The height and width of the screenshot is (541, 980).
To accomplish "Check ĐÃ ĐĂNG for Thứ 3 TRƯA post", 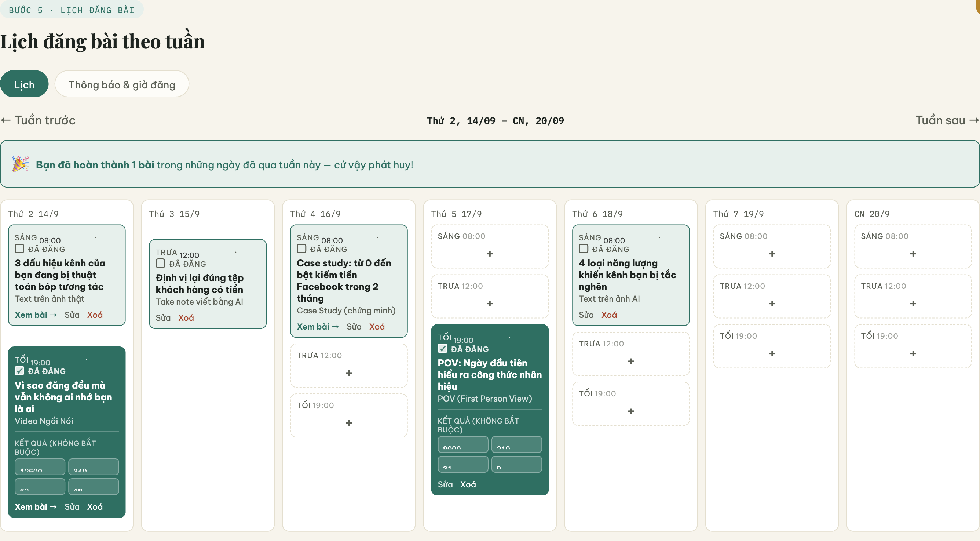I will pyautogui.click(x=161, y=264).
